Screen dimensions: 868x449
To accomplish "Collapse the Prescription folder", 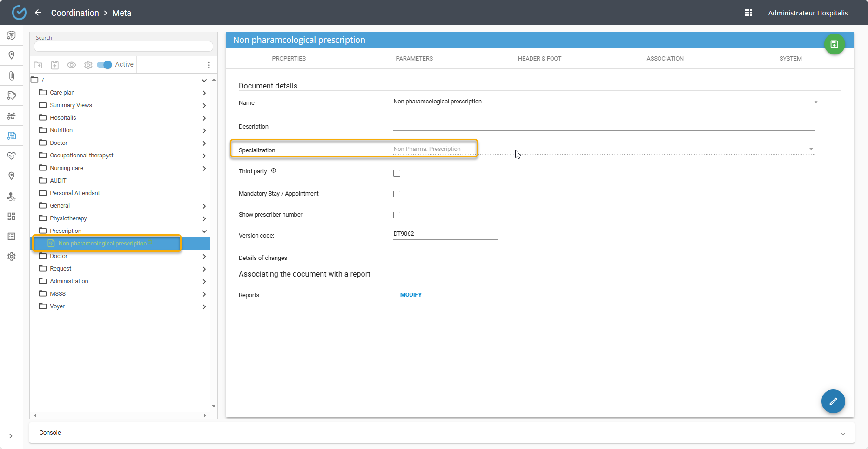I will tap(204, 231).
